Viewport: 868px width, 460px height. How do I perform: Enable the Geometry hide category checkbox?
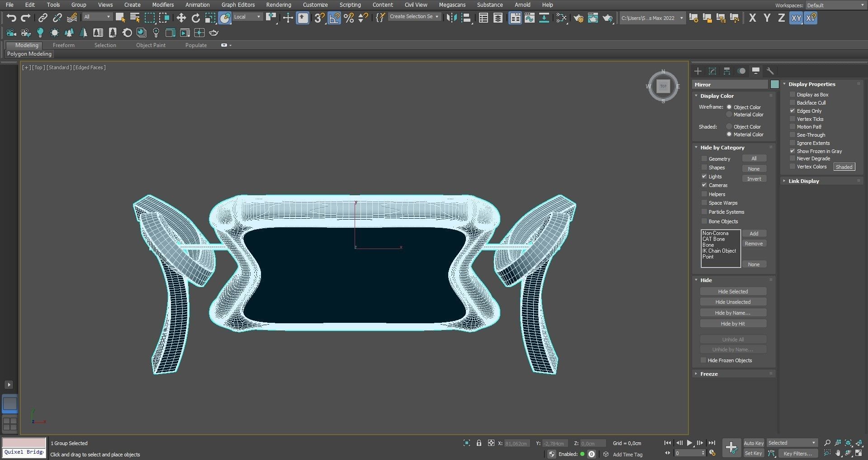click(704, 159)
